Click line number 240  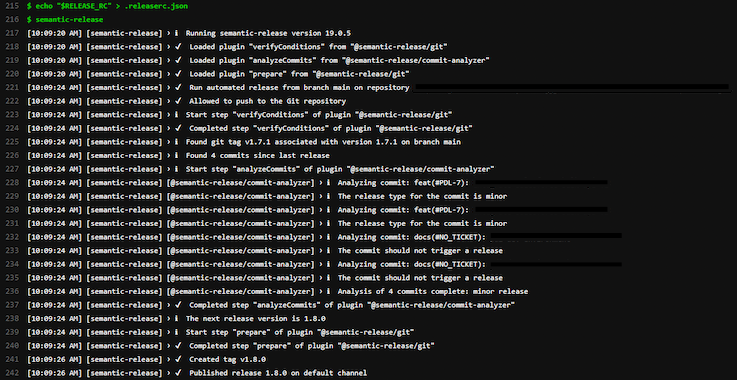(x=13, y=346)
